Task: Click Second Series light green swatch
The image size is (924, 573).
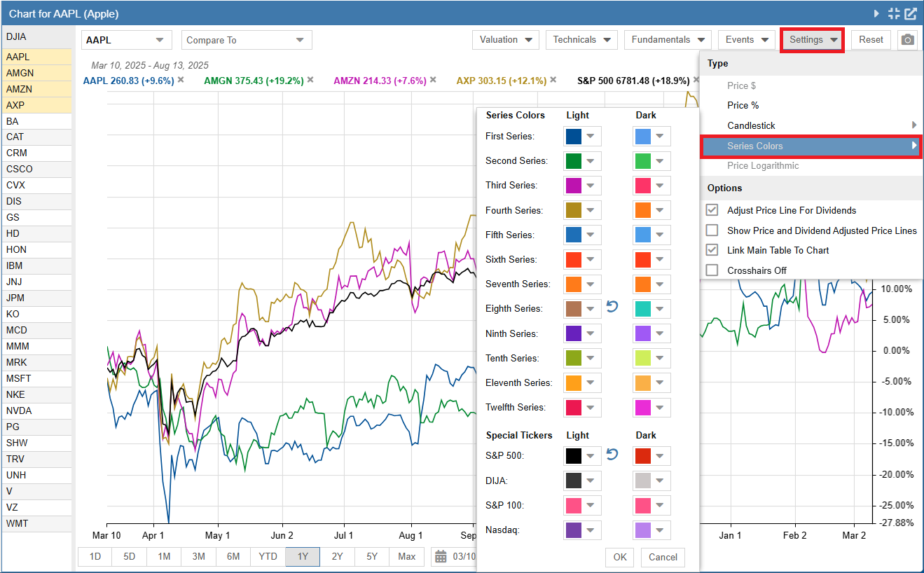Action: pyautogui.click(x=574, y=161)
